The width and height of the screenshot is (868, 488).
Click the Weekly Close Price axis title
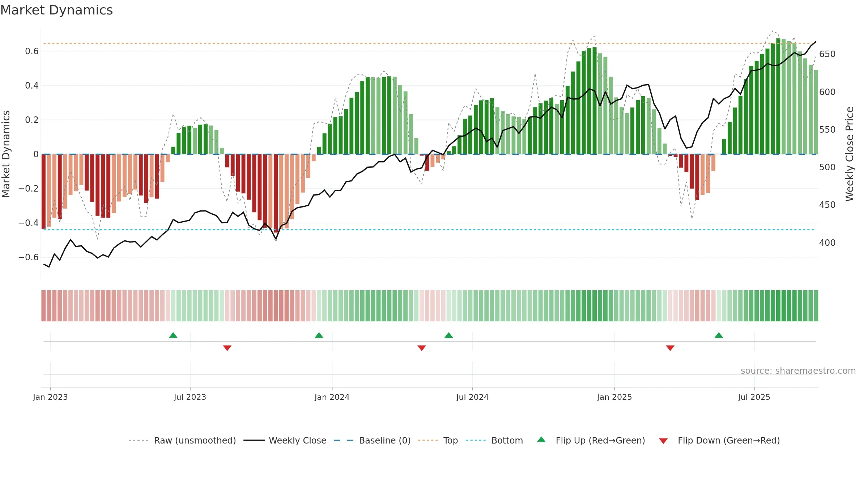tap(850, 154)
